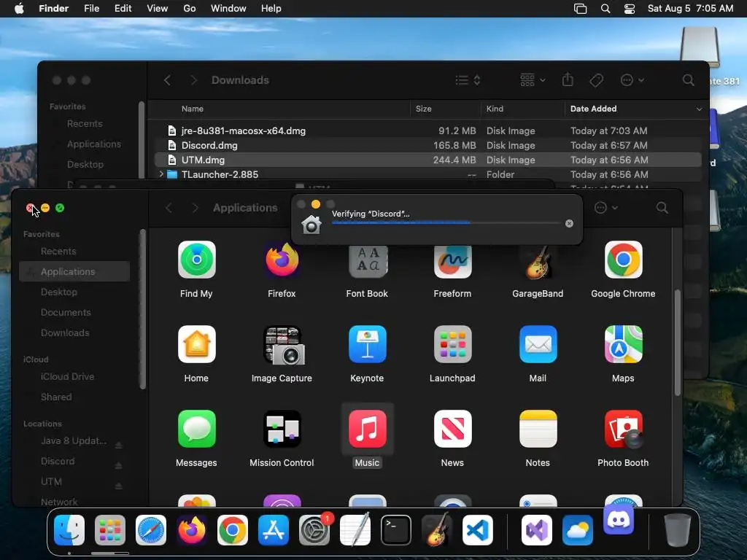Open Firefox in the Applications window
747x560 pixels.
[282, 260]
